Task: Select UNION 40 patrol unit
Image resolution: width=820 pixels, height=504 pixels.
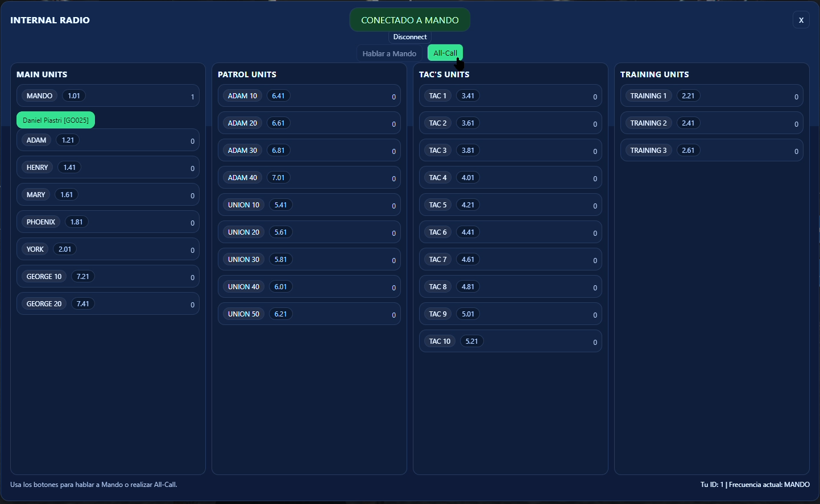Action: click(309, 287)
